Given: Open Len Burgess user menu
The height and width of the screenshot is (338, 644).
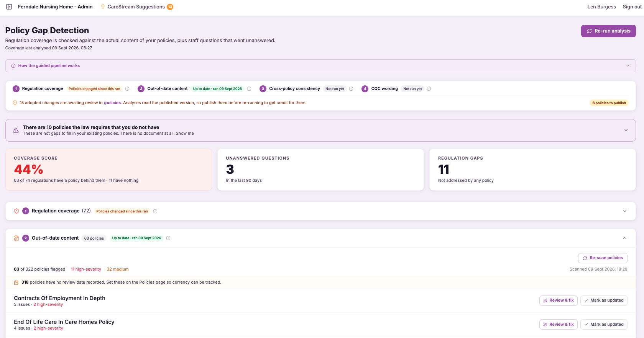Looking at the screenshot, I should 601,7.
